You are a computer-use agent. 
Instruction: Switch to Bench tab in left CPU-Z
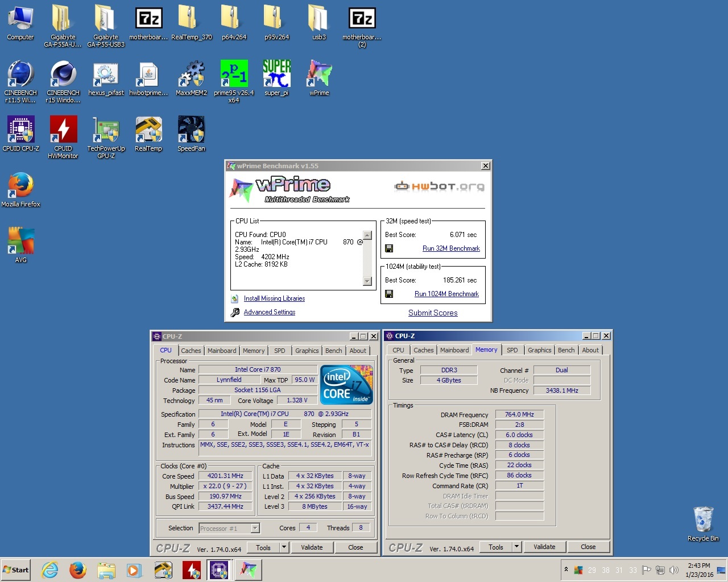334,351
